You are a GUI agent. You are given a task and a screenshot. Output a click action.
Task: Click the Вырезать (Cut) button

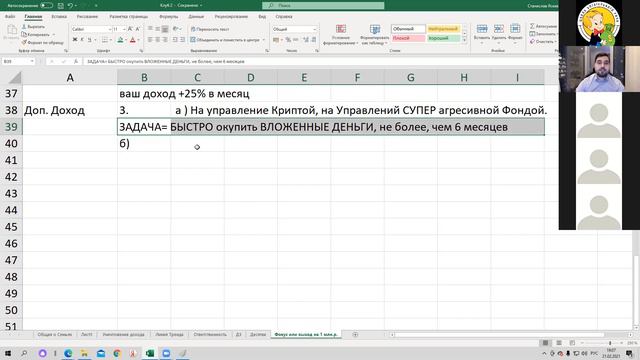pos(33,27)
